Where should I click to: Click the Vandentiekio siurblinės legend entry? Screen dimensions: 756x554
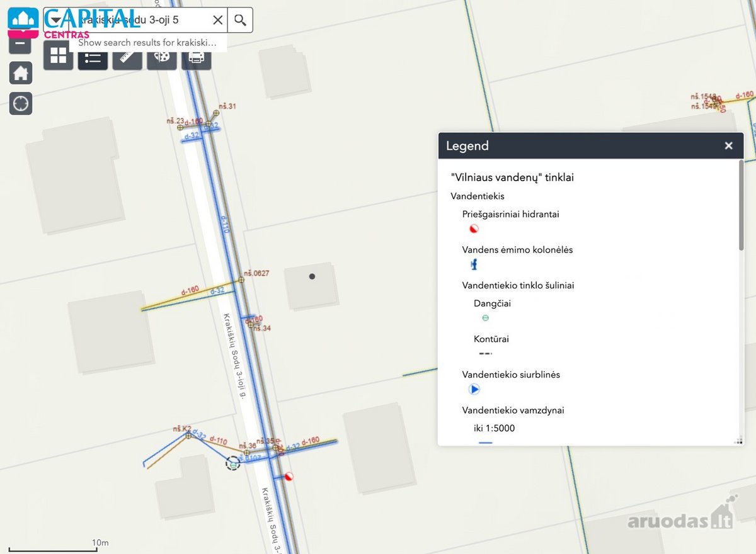click(511, 375)
